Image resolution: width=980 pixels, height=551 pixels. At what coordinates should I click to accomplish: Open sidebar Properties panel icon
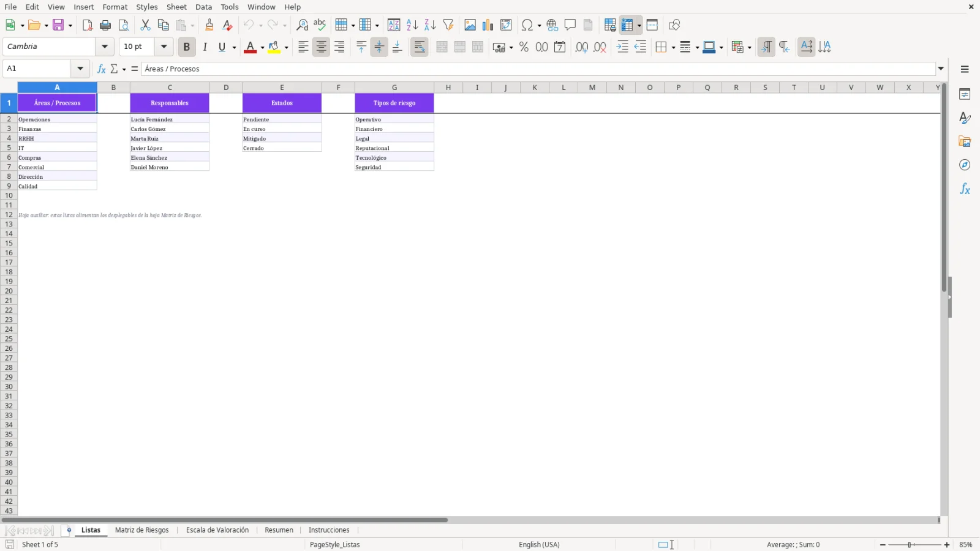(x=965, y=94)
